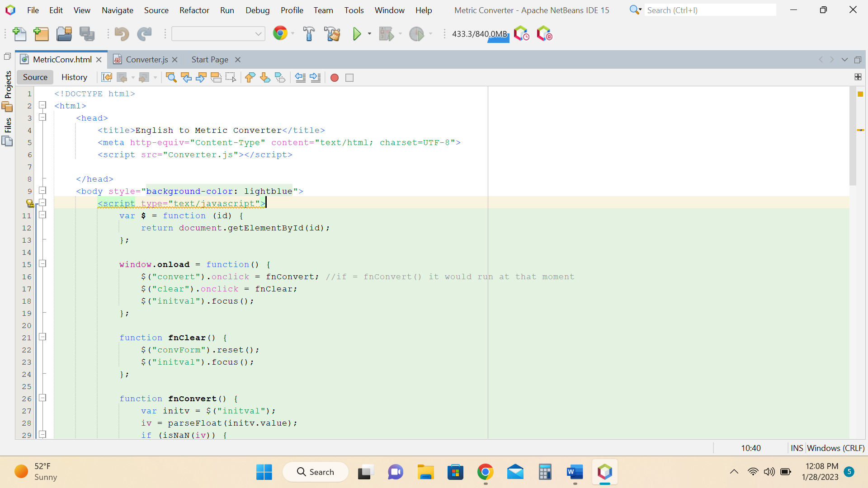Viewport: 868px width, 488px height.
Task: Click the New Project icon
Action: [41, 34]
